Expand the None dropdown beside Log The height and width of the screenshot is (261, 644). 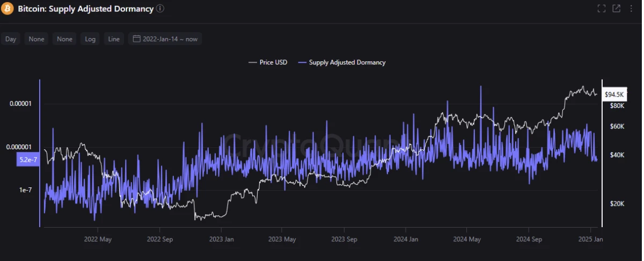(x=64, y=39)
